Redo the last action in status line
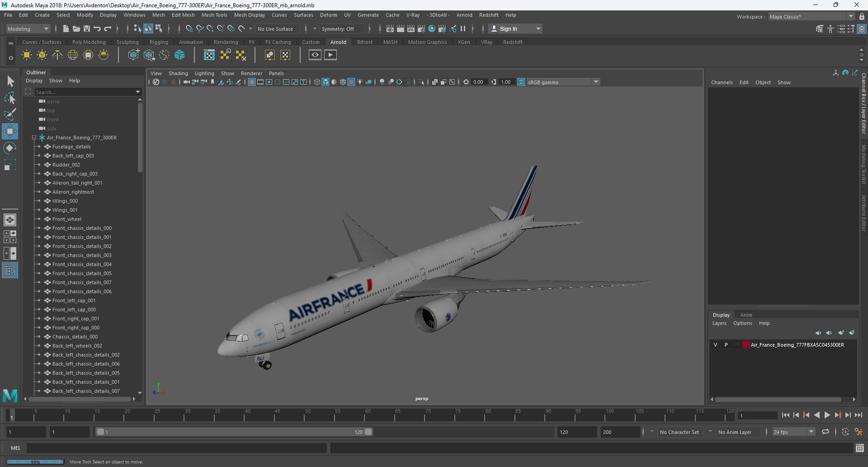The height and width of the screenshot is (467, 868). pos(108,29)
